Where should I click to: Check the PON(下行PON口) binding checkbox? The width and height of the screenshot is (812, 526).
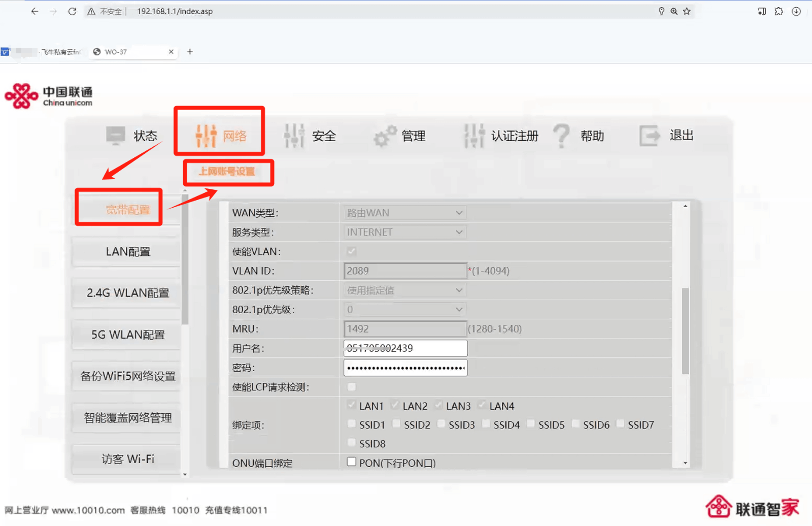coord(351,461)
